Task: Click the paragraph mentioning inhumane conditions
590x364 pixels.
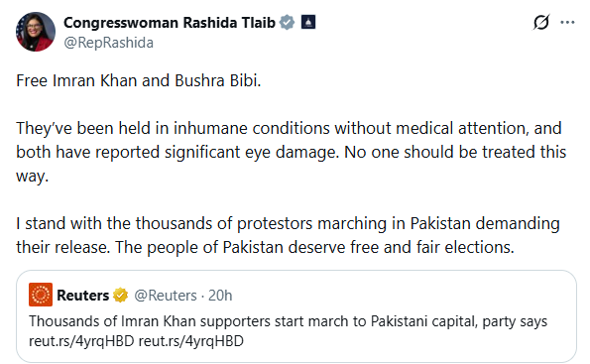Action: click(x=291, y=152)
